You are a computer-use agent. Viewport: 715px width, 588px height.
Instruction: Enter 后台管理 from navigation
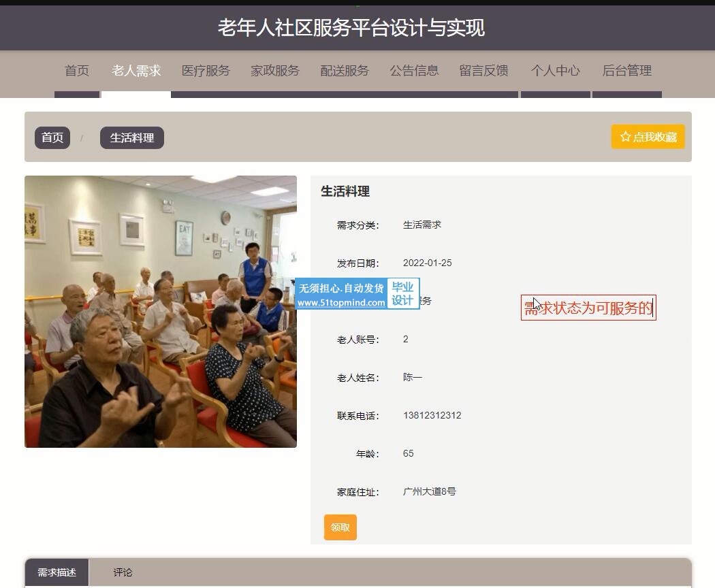pos(627,71)
